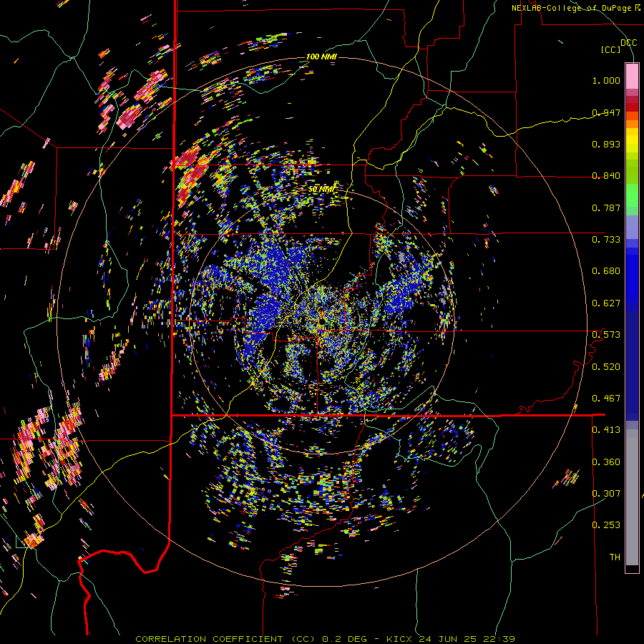Click the 0.947 scale value
This screenshot has height=644, width=644.
coord(606,112)
